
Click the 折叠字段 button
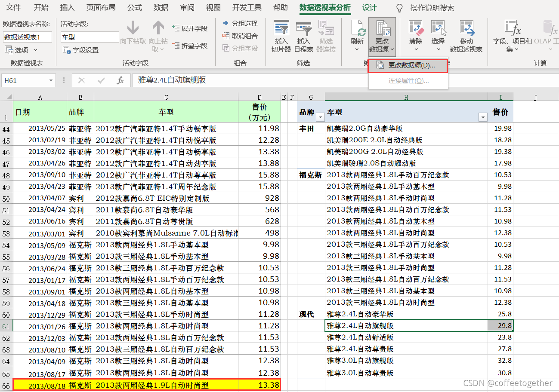(189, 45)
